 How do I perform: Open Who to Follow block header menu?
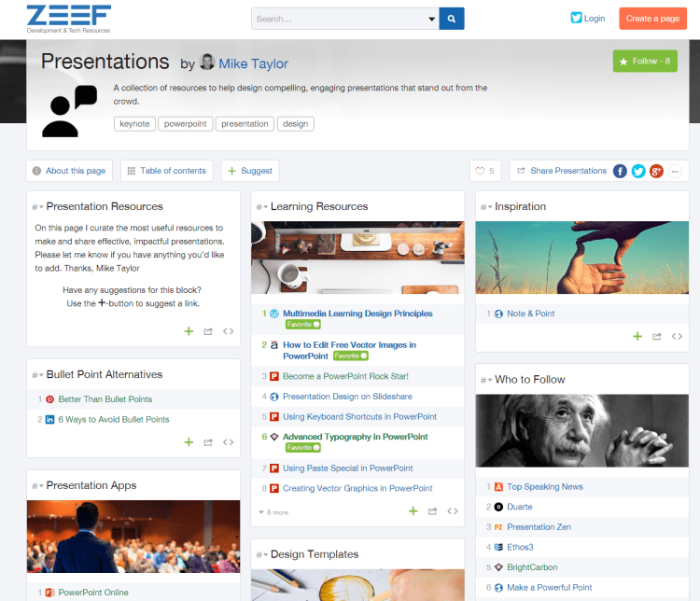tap(486, 380)
